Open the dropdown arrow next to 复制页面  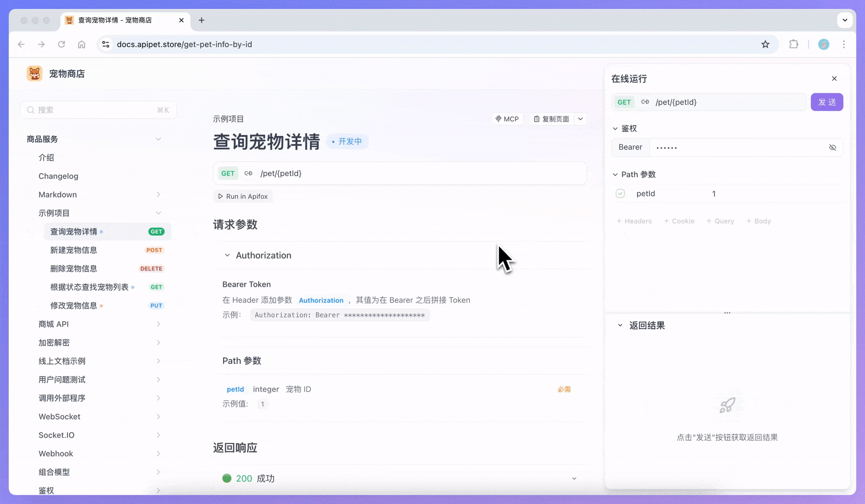[x=581, y=119]
